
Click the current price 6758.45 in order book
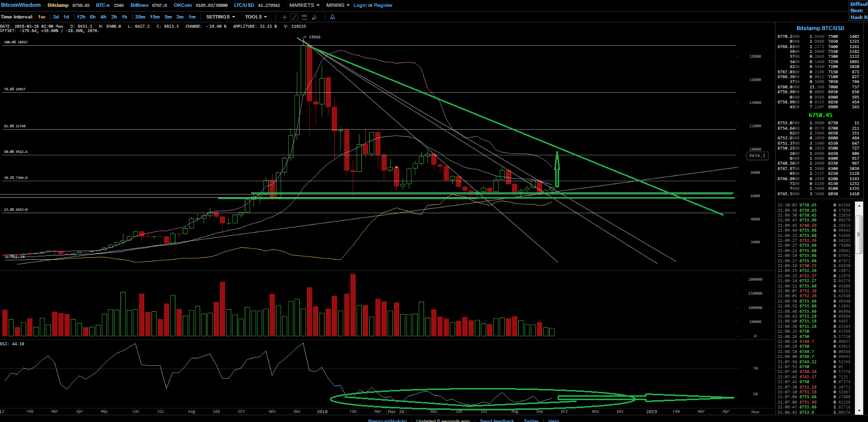click(x=820, y=115)
